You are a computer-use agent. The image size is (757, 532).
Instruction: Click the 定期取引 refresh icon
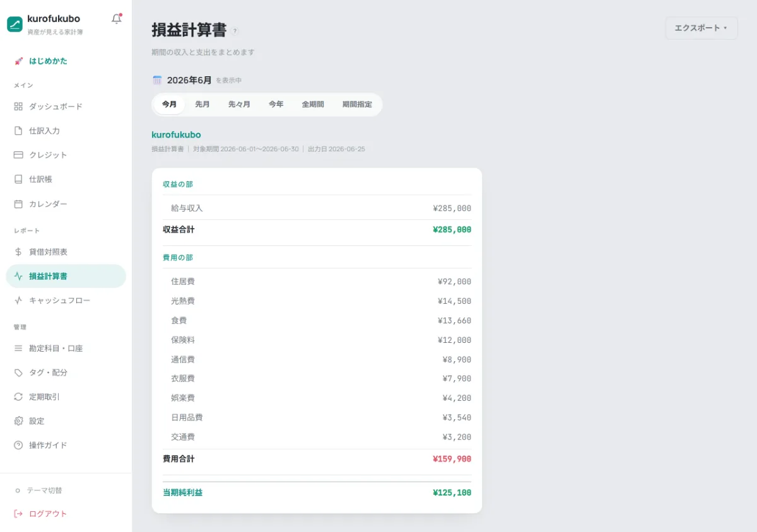tap(18, 397)
